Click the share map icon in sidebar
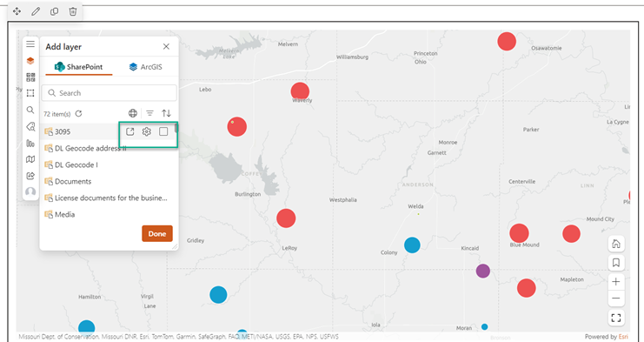This screenshot has height=342, width=644. tap(30, 176)
